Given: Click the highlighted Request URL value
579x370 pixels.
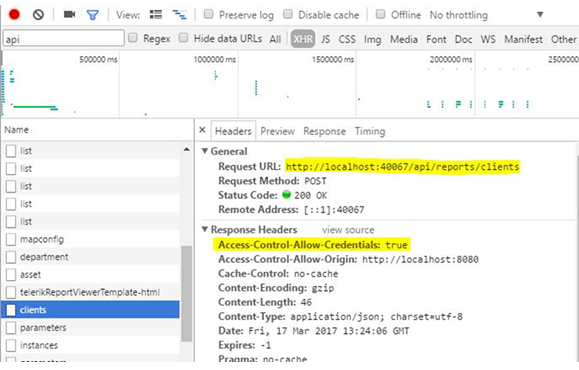Looking at the screenshot, I should 402,167.
